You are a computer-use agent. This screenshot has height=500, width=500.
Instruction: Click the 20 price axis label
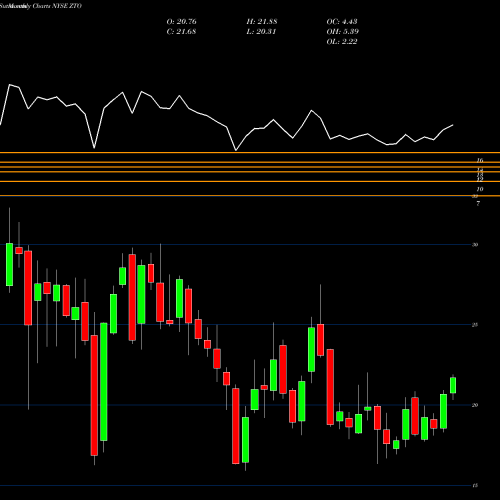475,405
